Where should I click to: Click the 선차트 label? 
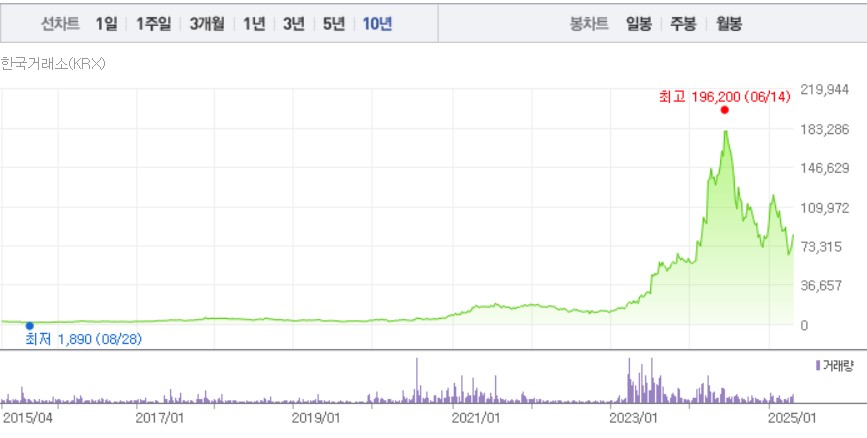click(x=61, y=24)
